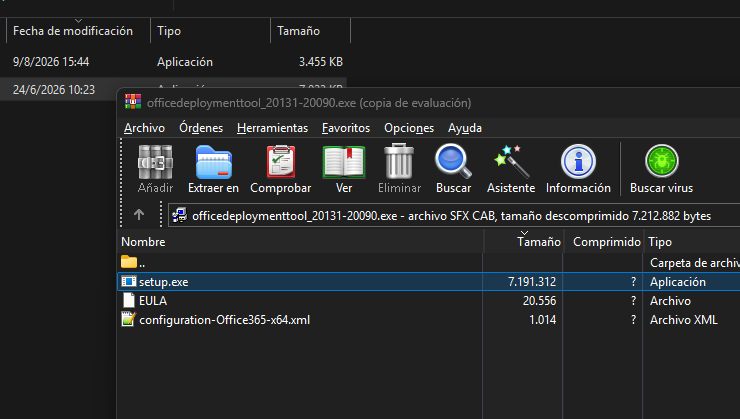Sort by Fecha de modificación in Explorer

click(x=78, y=31)
